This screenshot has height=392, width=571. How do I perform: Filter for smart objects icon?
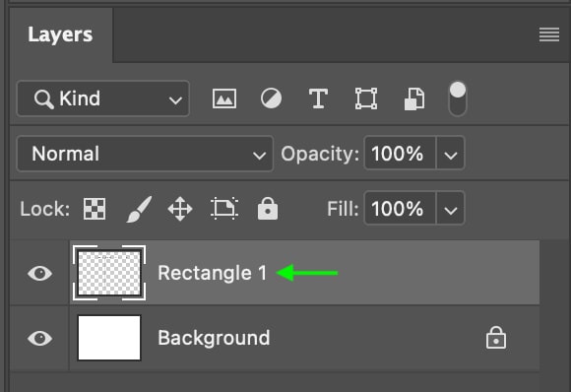point(414,98)
